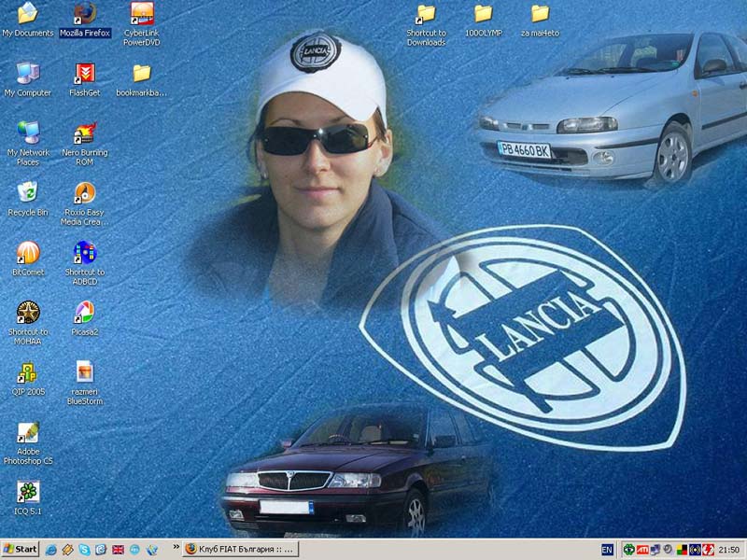The image size is (747, 560).
Task: Open the 100OLYMP folder
Action: click(483, 13)
